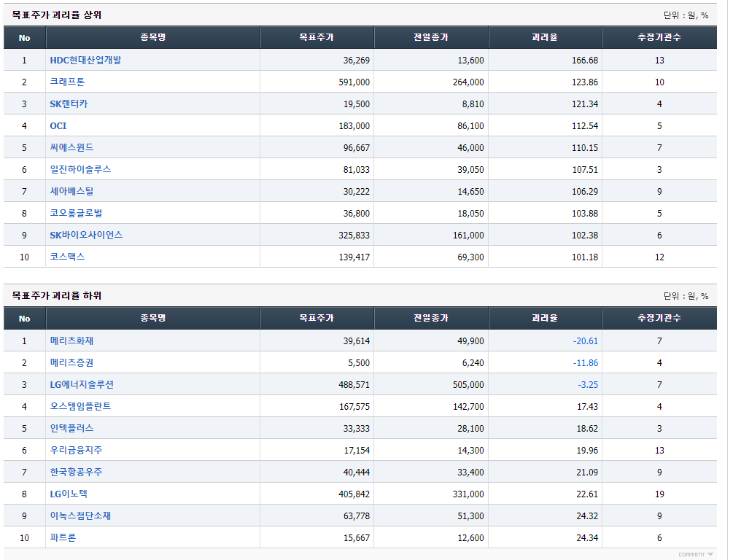The image size is (733, 560).
Task: Click the 추정기관수 header in upper table
Action: tap(659, 37)
